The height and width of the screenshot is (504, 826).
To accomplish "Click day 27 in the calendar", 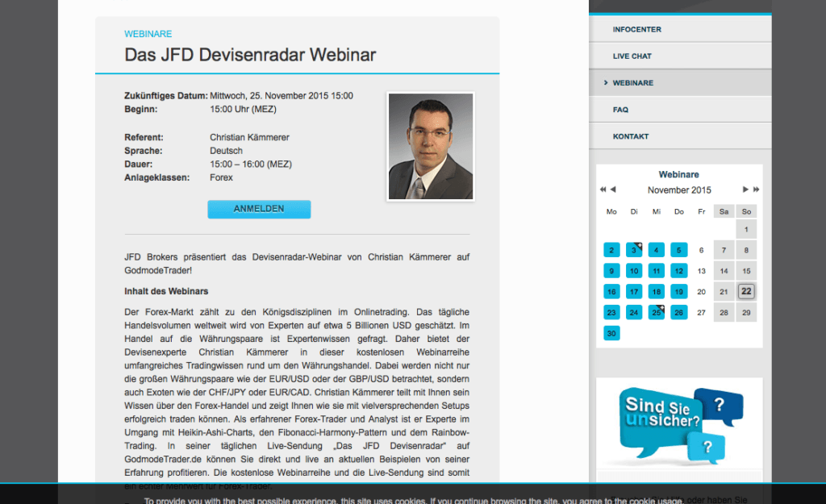I will [702, 313].
